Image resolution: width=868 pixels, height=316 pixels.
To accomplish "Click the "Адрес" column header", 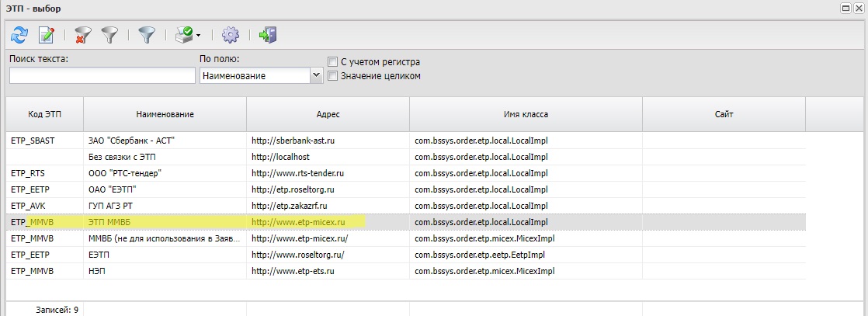I will 328,114.
